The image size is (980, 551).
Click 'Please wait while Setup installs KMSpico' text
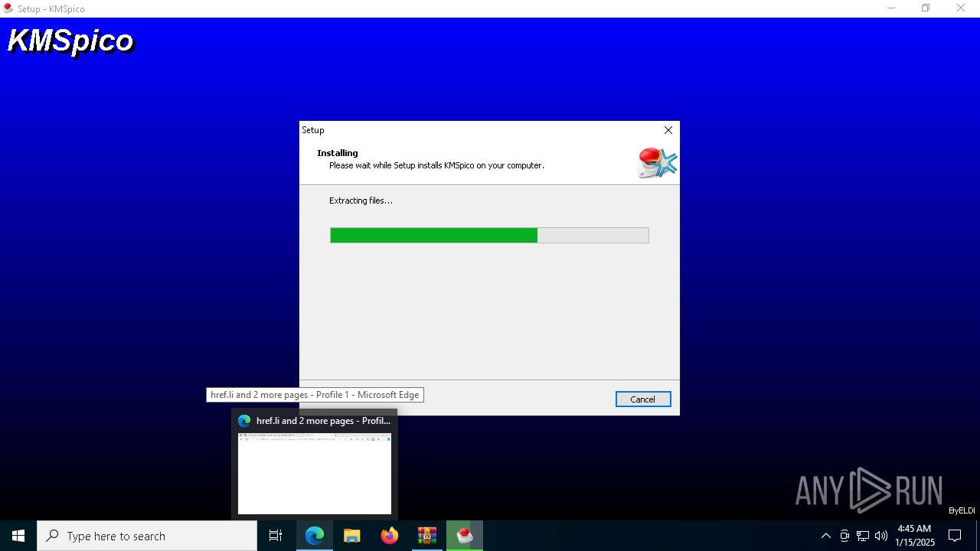coord(436,165)
